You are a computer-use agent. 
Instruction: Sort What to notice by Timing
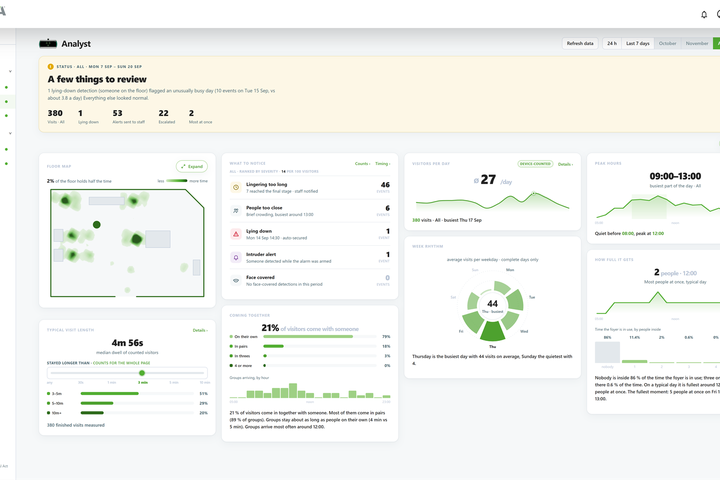click(x=382, y=164)
